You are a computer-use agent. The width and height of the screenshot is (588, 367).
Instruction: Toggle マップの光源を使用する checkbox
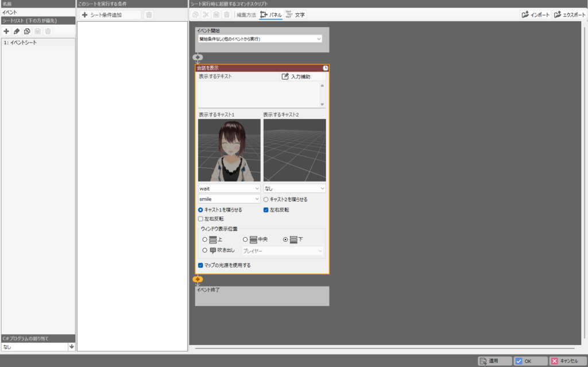[200, 265]
